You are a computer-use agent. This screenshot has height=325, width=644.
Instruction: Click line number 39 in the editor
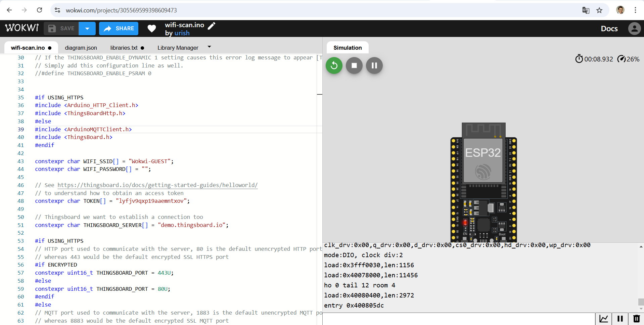point(21,129)
